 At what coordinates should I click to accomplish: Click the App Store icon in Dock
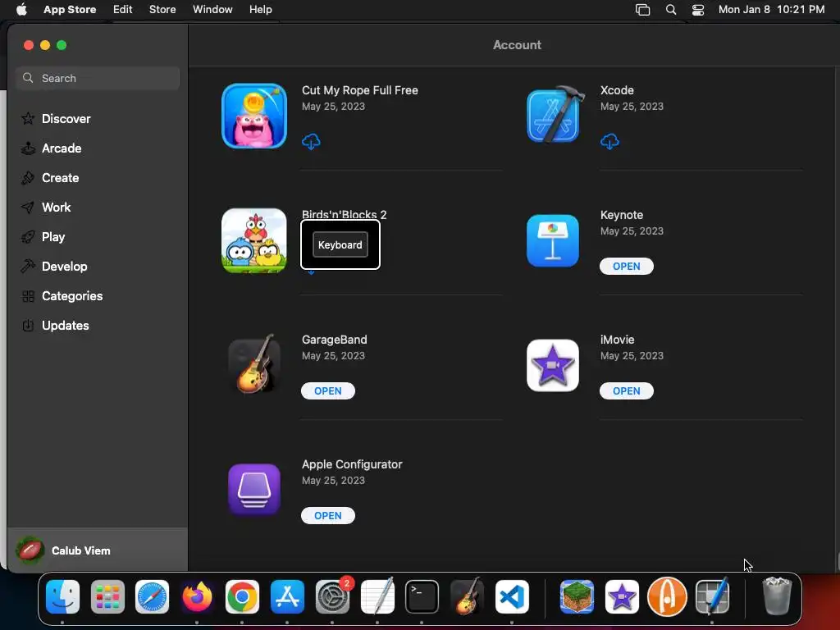click(287, 597)
